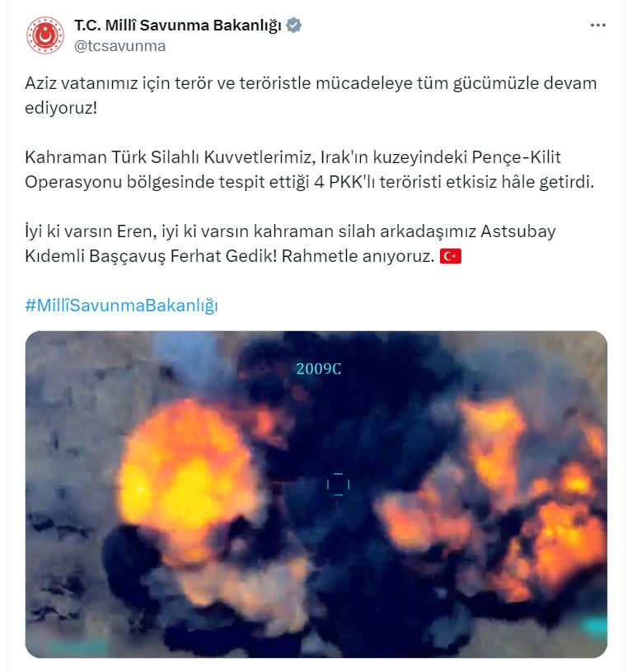The width and height of the screenshot is (641, 672).
Task: Click the gray verified badge next to the name
Action: (x=293, y=26)
